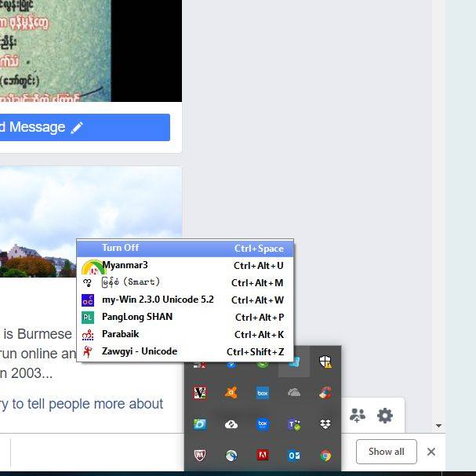The image size is (476, 476).
Task: Click the globe tray icon
Action: 231,456
